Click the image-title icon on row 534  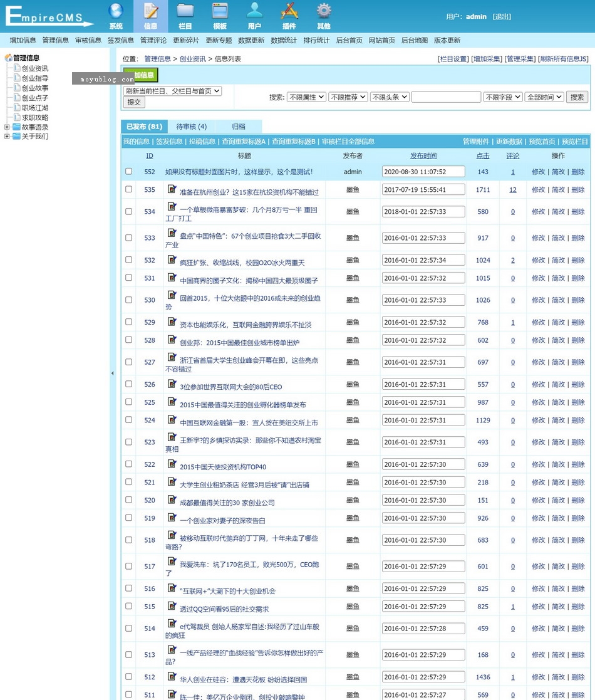click(x=172, y=206)
